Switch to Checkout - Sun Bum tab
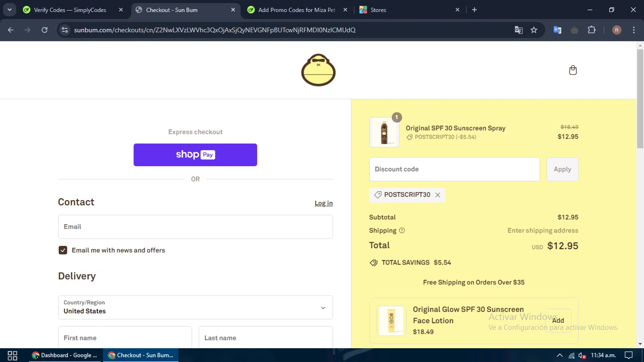Image resolution: width=644 pixels, height=362 pixels. coord(172,9)
